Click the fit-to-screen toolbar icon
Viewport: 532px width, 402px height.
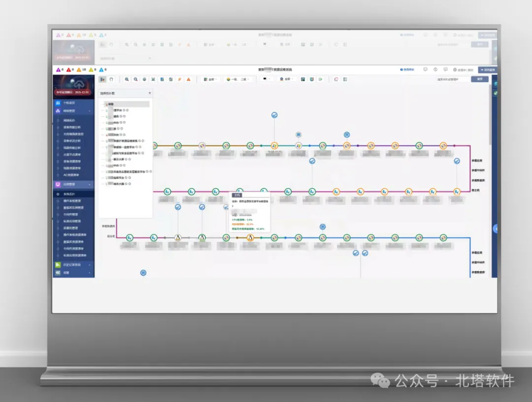click(153, 79)
